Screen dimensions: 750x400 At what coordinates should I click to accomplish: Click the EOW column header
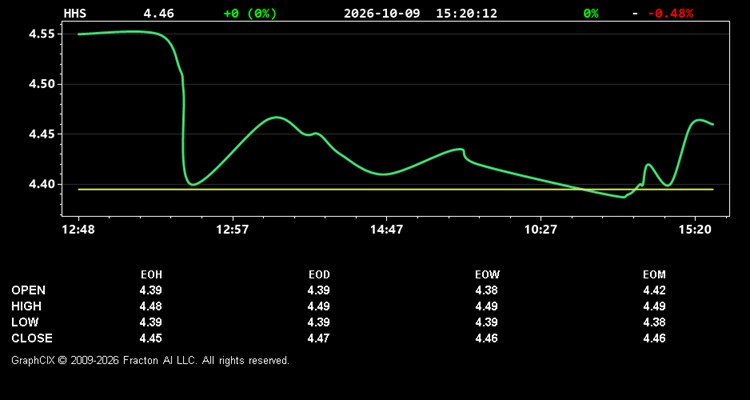pyautogui.click(x=487, y=275)
